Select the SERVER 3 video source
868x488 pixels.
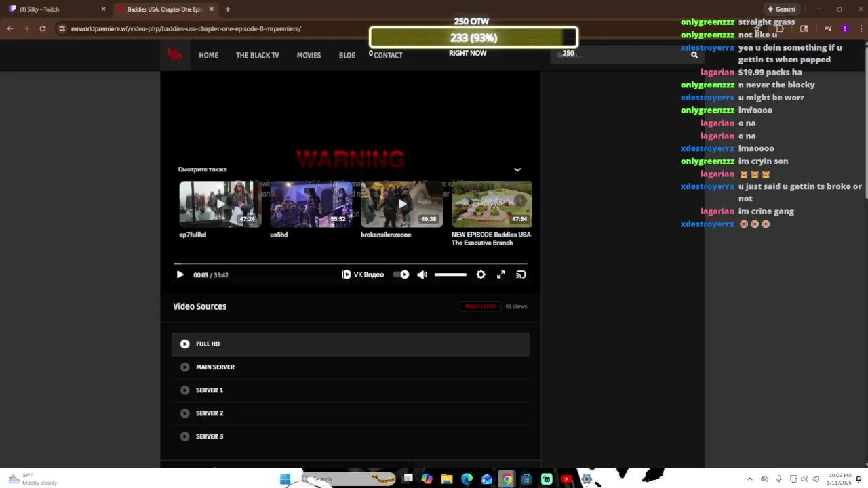[x=350, y=436]
